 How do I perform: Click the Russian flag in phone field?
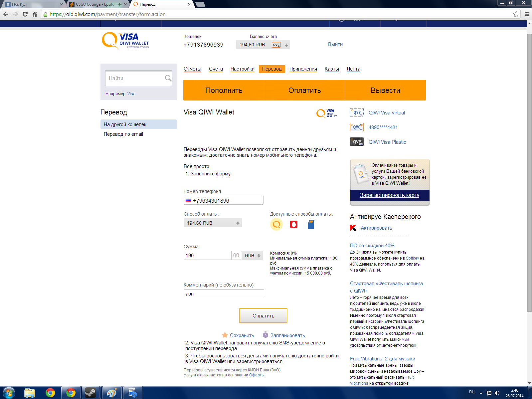click(x=188, y=201)
